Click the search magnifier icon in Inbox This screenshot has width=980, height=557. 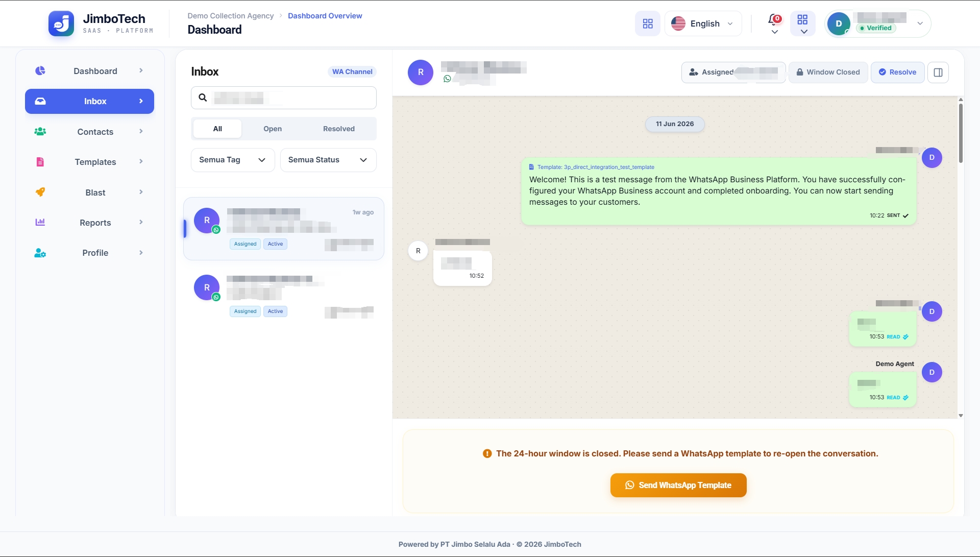coord(203,98)
